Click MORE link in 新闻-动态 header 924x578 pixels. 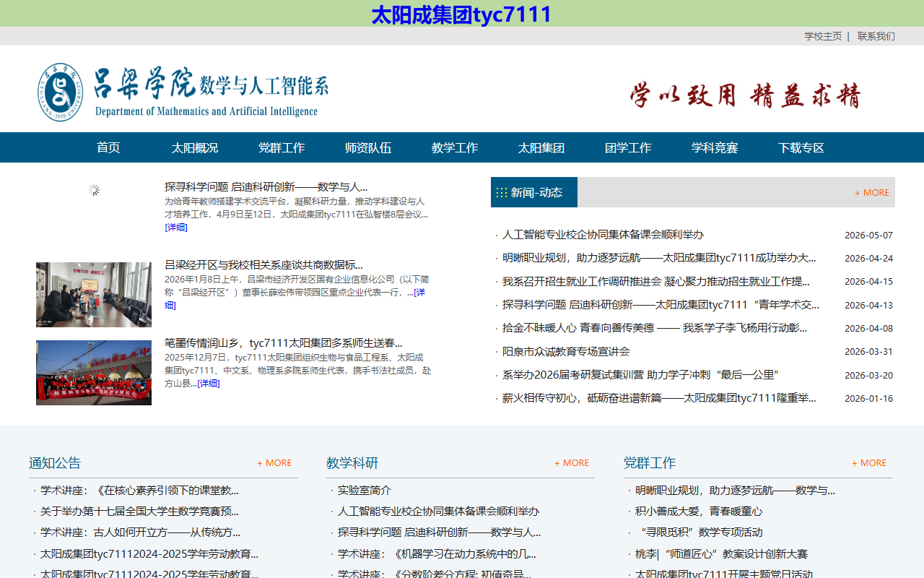[x=872, y=193]
